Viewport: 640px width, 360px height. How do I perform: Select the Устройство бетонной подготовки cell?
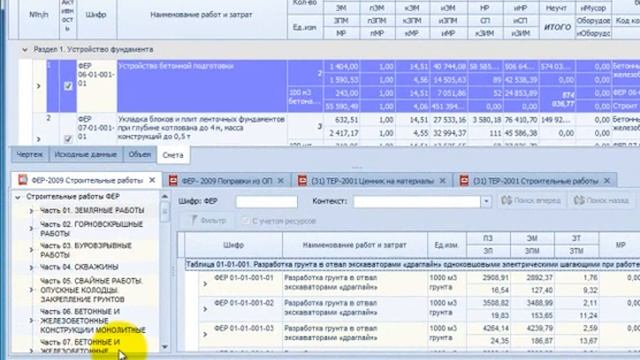[202, 86]
